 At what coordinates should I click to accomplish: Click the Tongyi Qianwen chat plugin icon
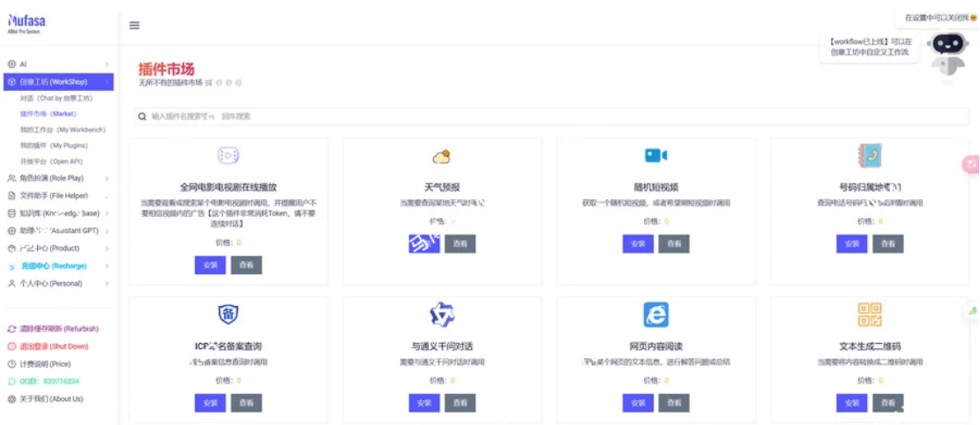click(x=441, y=315)
